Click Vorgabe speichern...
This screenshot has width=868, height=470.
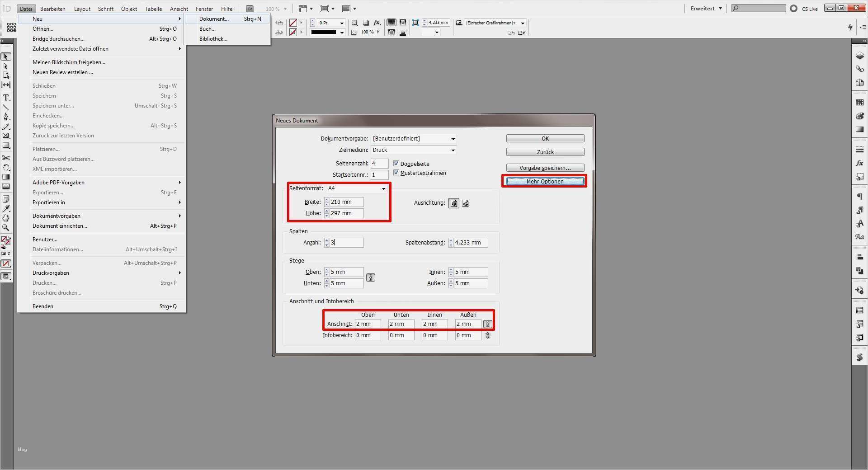[545, 167]
